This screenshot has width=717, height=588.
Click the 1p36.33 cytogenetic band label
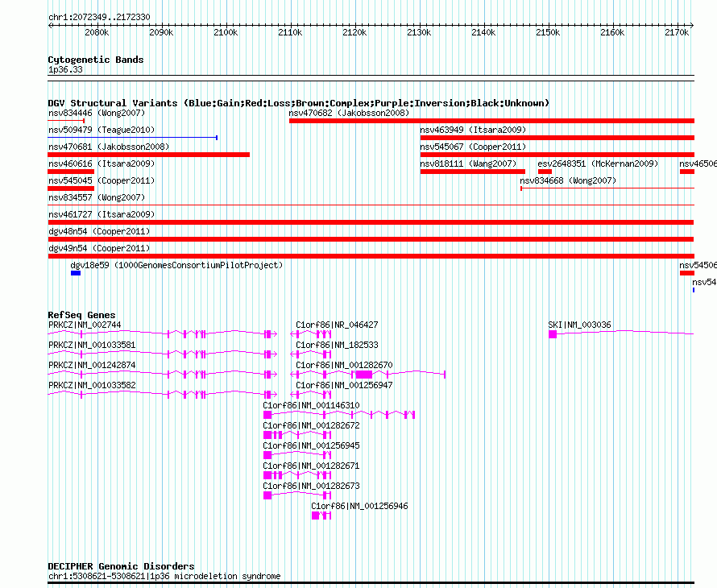point(65,69)
